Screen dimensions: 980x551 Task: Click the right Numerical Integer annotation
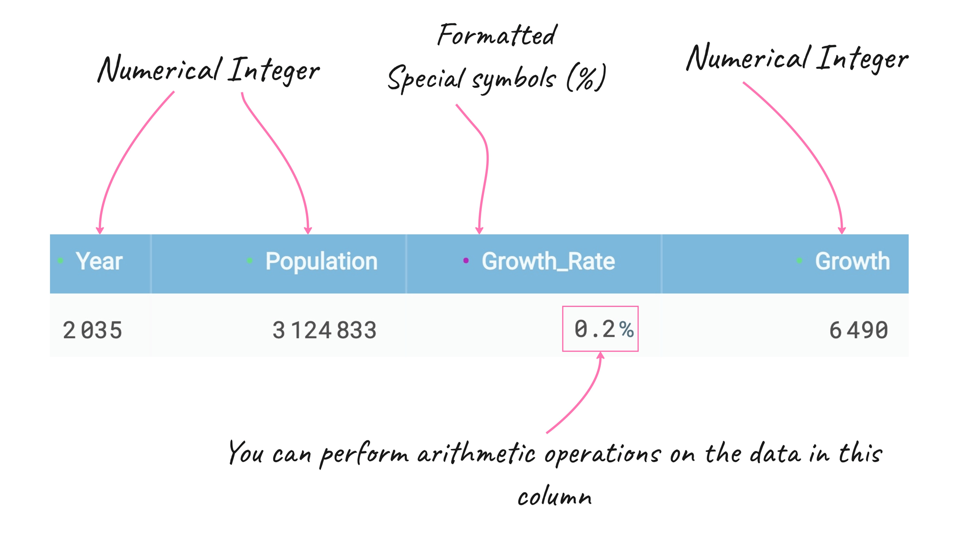(x=797, y=58)
